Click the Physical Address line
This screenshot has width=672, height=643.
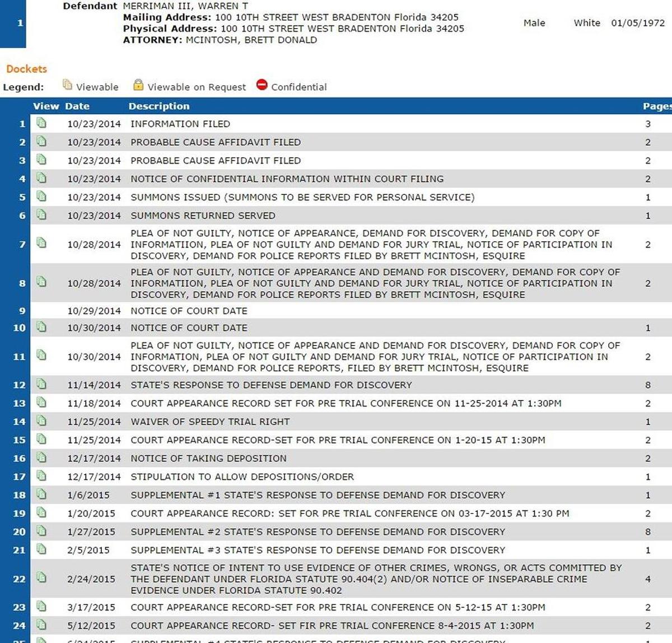pos(293,29)
